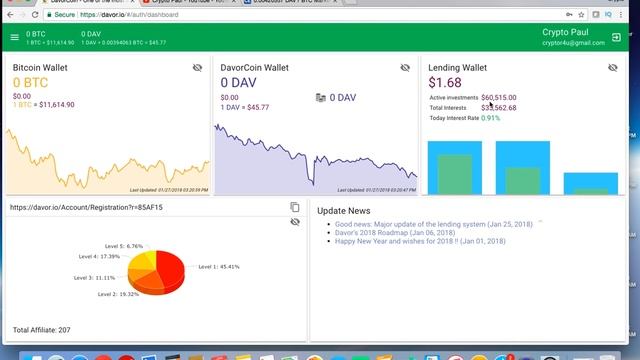Click the 1 DAV = $45.77 rate text

[245, 107]
